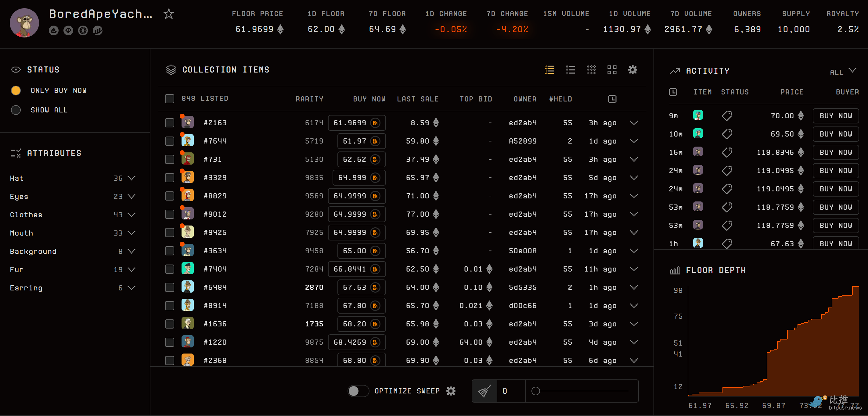Select the Show All status option

pyautogui.click(x=16, y=110)
